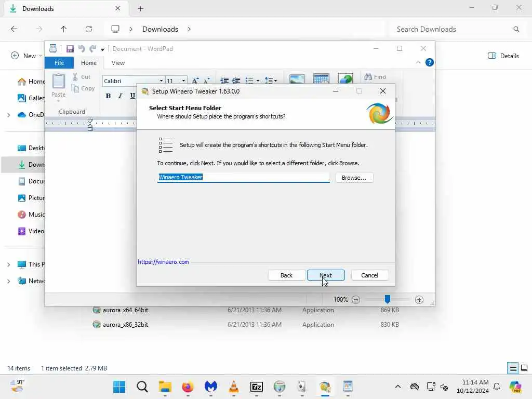Toggle Bold formatting in WordPad
Viewport: 532px width, 399px height.
pos(108,96)
